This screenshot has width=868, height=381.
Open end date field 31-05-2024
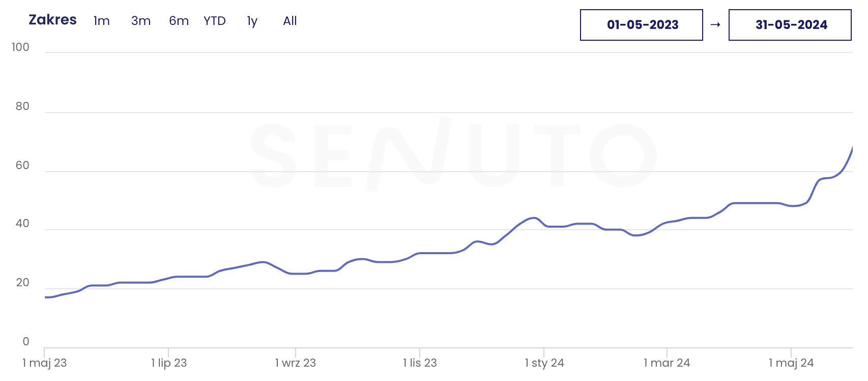[x=790, y=25]
